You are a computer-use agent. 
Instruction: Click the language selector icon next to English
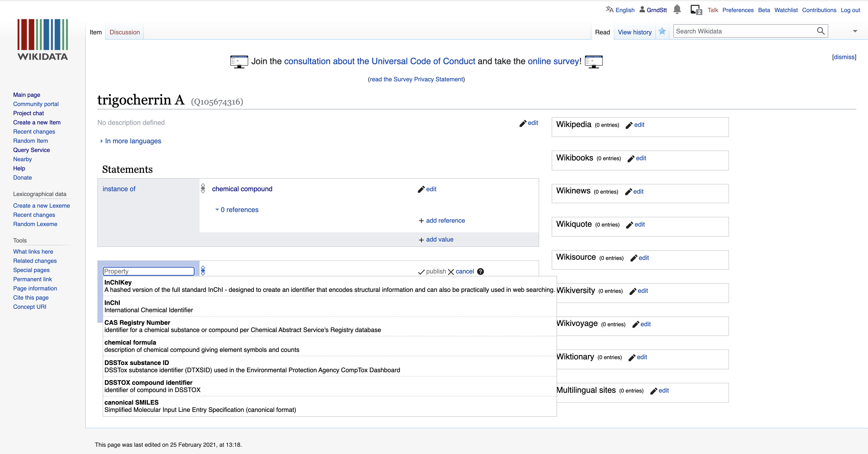point(610,9)
